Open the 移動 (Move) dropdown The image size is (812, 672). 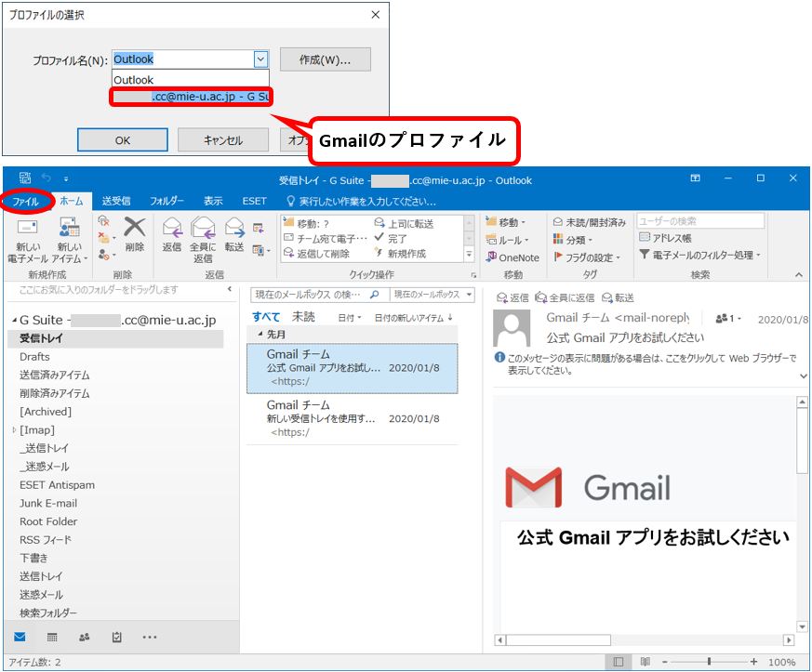coord(506,222)
